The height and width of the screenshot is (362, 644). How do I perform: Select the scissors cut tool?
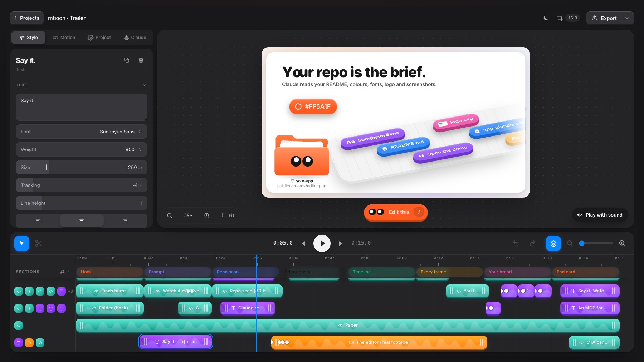tap(38, 243)
